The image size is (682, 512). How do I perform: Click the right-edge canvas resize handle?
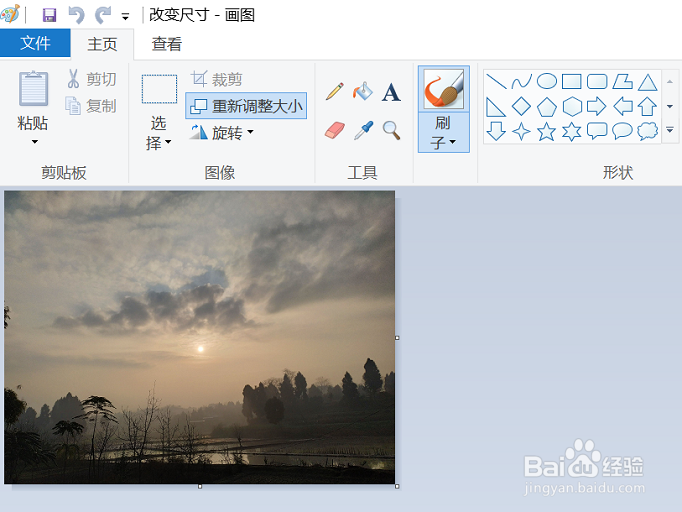pos(397,338)
